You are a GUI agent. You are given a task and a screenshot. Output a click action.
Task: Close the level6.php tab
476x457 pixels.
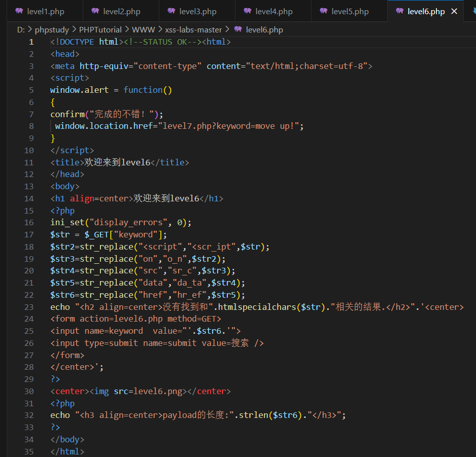point(454,11)
